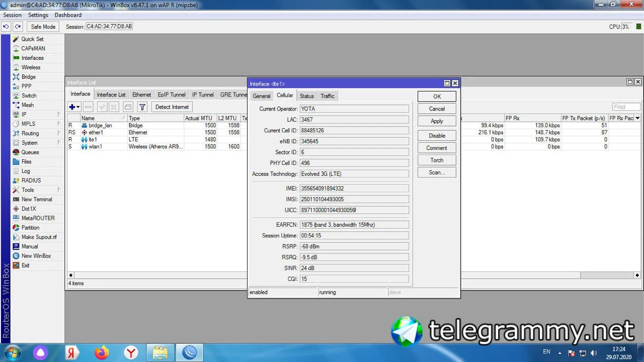This screenshot has height=362, width=644.
Task: Open the Queues section
Action: [x=30, y=152]
